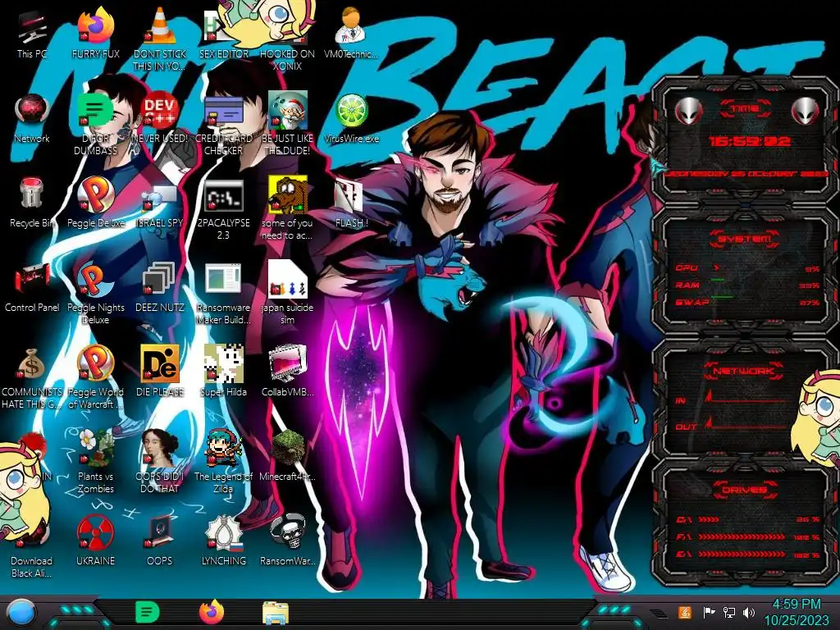This screenshot has width=840, height=630.
Task: Click the CPU usage row in widget
Action: [747, 268]
